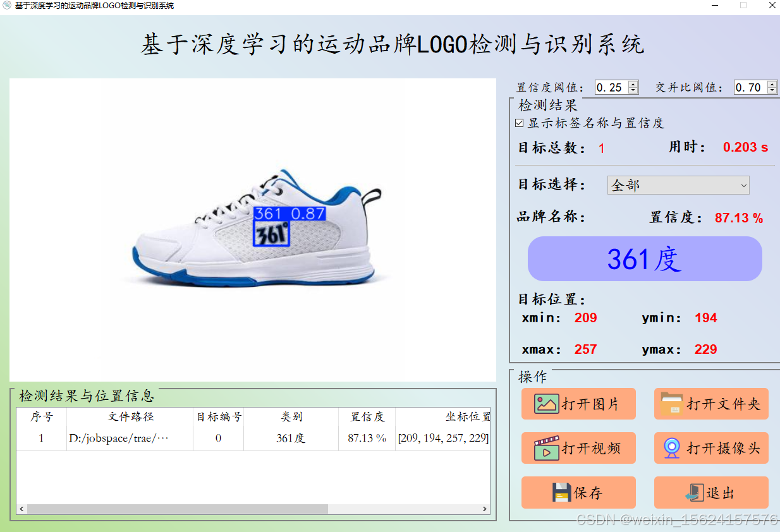The height and width of the screenshot is (532, 780).
Task: Click the app icon in the title bar
Action: coord(7,5)
